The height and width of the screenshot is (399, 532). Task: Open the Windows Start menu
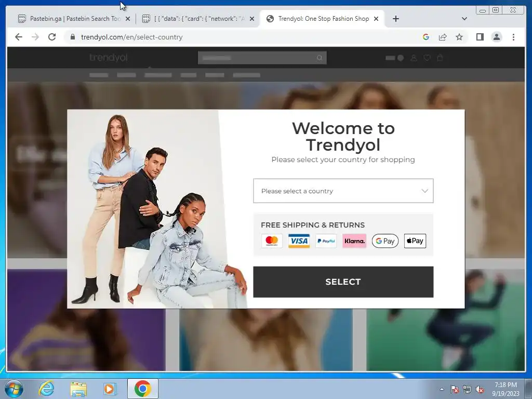[14, 389]
